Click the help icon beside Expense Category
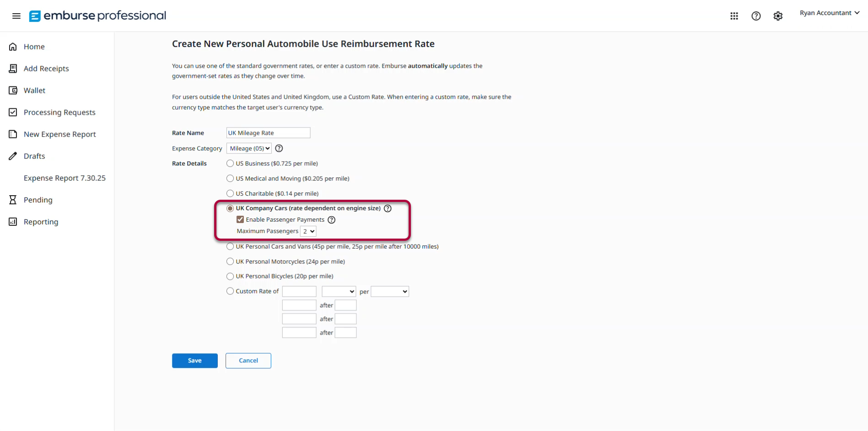 (x=279, y=148)
